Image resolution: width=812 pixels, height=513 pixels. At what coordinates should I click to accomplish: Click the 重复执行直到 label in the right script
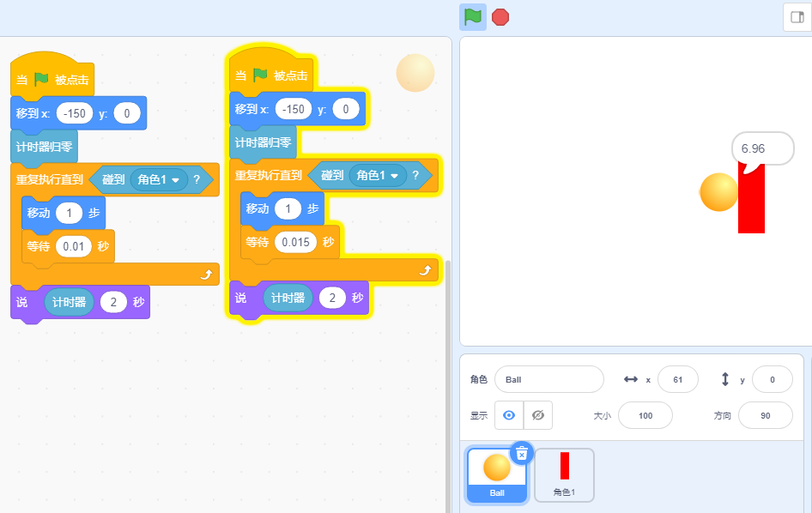(269, 176)
